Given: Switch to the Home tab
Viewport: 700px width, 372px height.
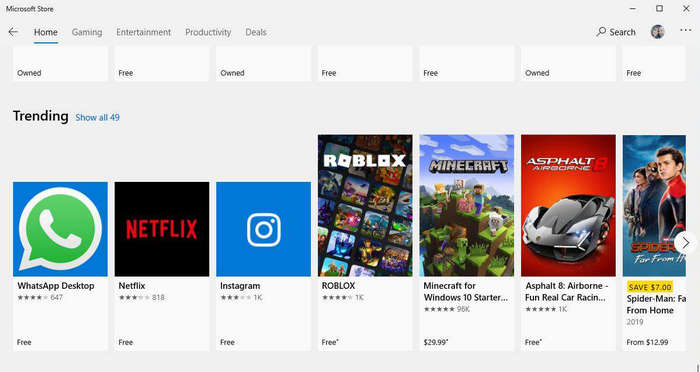Looking at the screenshot, I should pyautogui.click(x=46, y=32).
